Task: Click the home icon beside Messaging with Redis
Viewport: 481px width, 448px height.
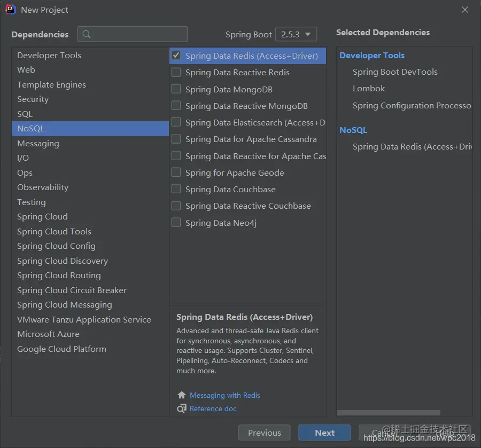Action: [182, 395]
